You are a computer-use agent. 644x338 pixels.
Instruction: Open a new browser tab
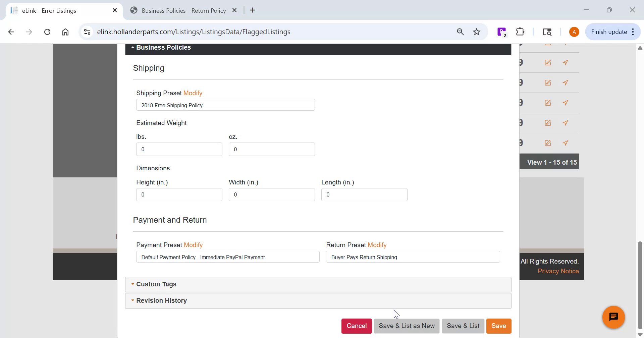[253, 10]
